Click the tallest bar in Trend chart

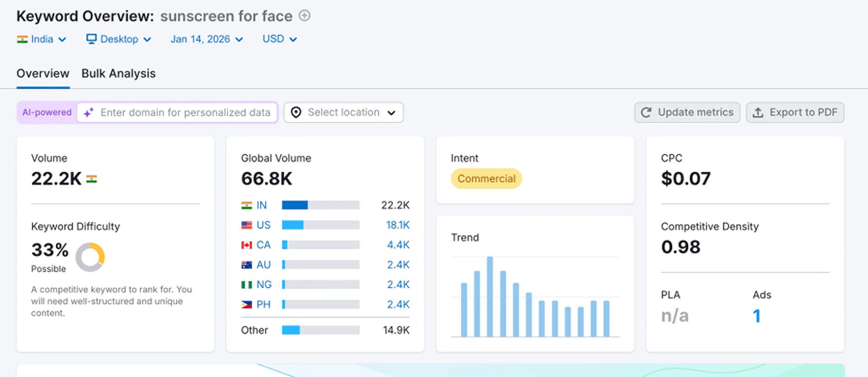(x=490, y=296)
